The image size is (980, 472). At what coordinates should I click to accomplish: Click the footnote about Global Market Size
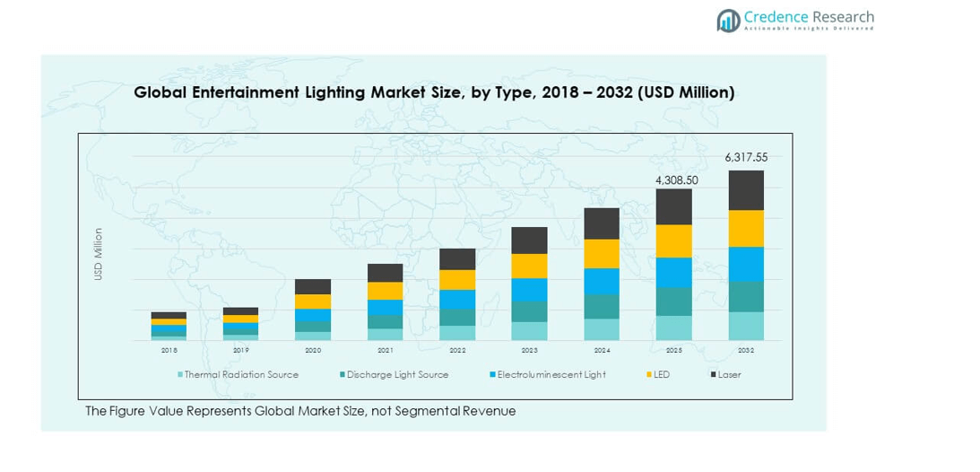click(300, 411)
